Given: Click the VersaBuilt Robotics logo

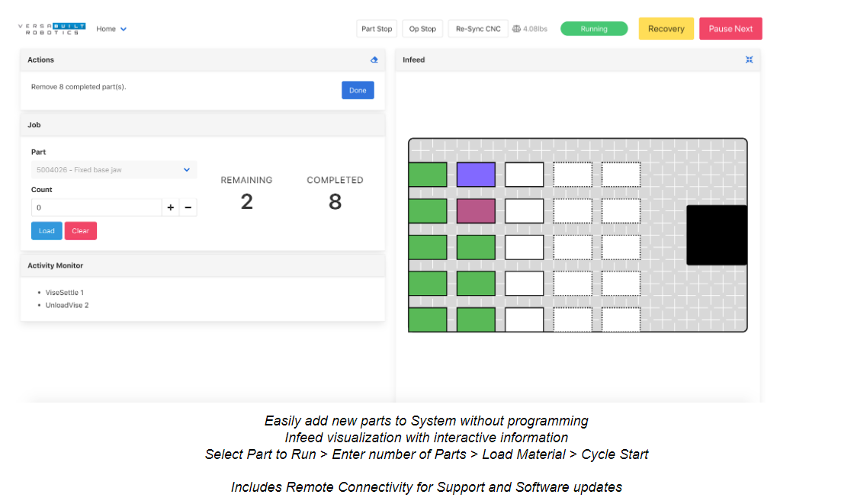Looking at the screenshot, I should point(52,29).
